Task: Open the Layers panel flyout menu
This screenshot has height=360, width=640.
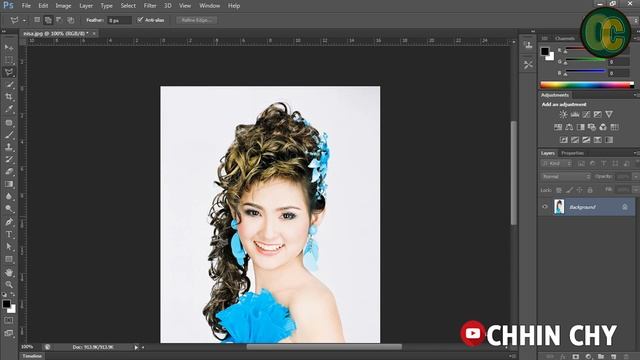Action: click(x=636, y=153)
